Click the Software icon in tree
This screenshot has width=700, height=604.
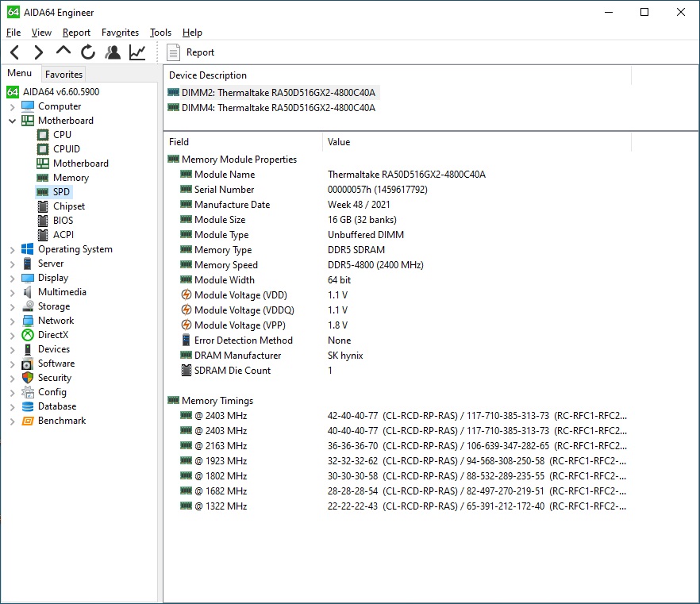click(x=28, y=364)
